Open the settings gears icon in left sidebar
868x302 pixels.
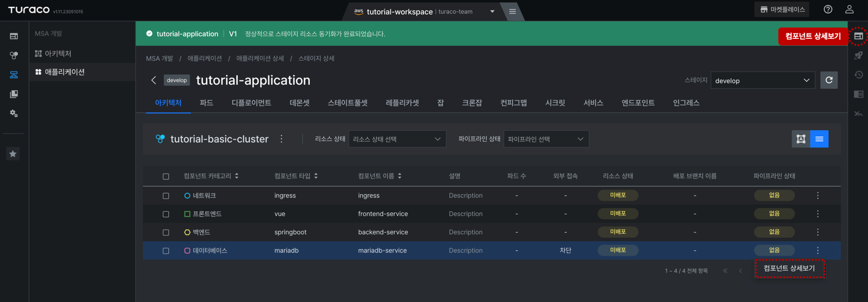click(x=14, y=113)
